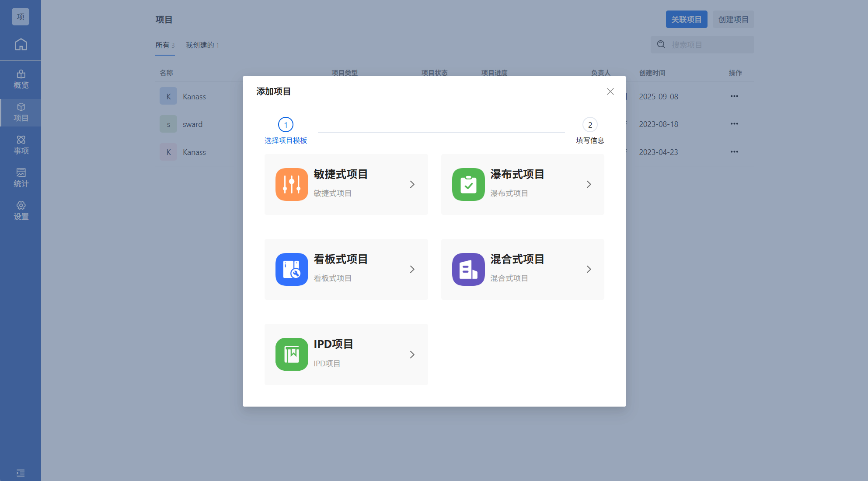Click the purple hybrid project icon
Image resolution: width=868 pixels, height=481 pixels.
[468, 269]
